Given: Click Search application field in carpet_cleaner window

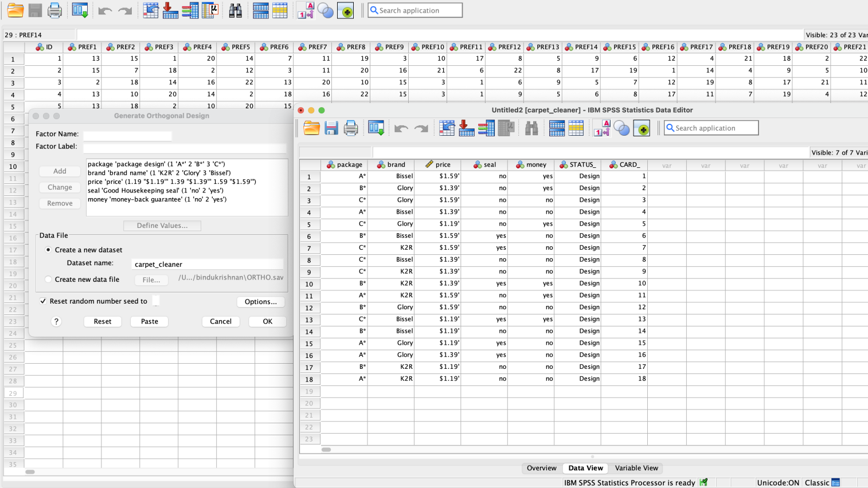Looking at the screenshot, I should pyautogui.click(x=711, y=128).
